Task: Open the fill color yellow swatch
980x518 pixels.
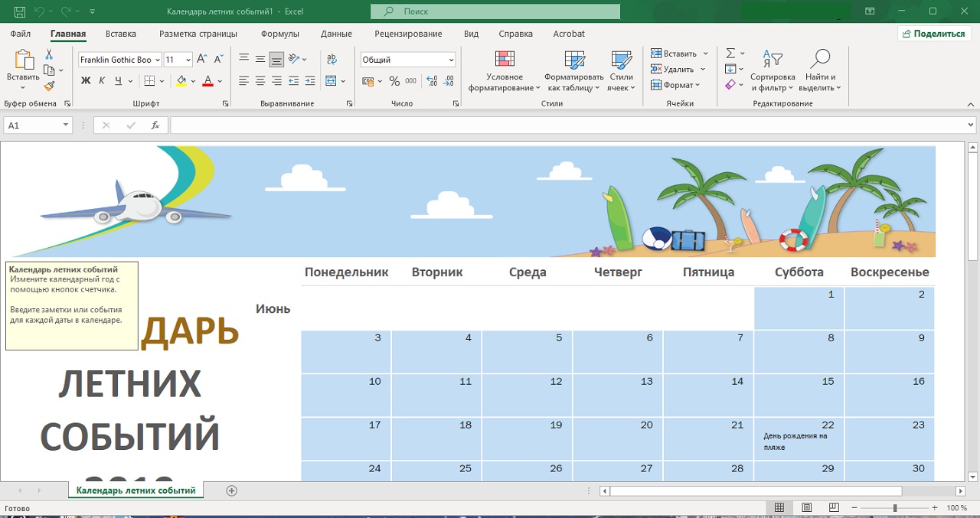Action: click(181, 80)
